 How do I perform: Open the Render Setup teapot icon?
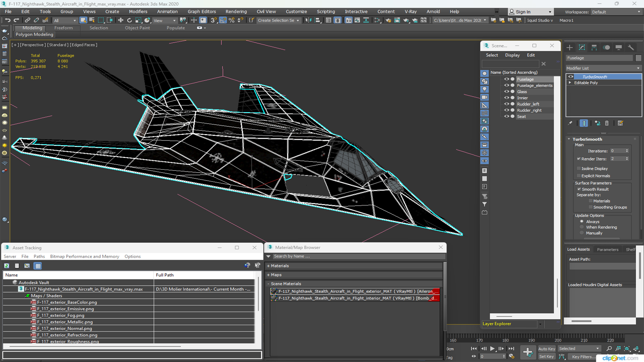pos(388,20)
